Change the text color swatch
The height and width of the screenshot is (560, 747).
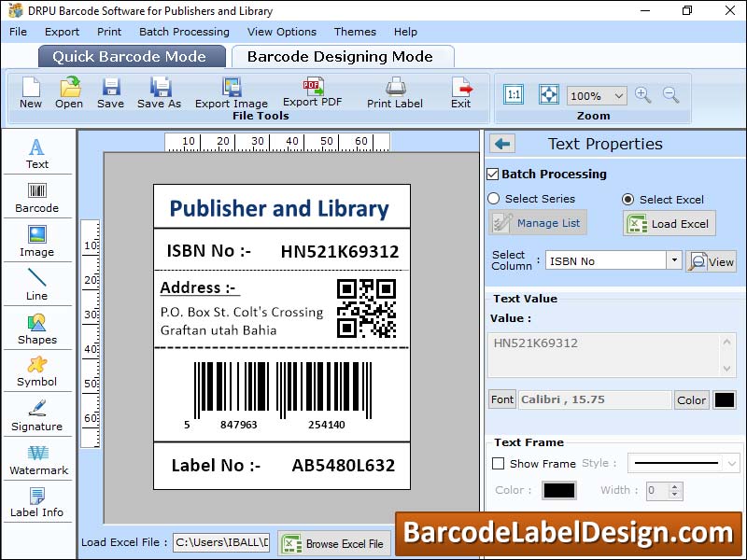(x=725, y=399)
